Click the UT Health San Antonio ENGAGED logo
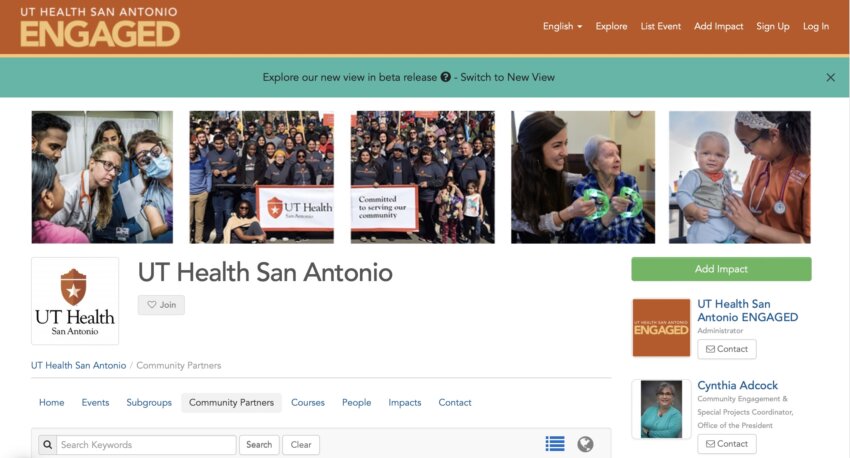Image resolution: width=850 pixels, height=458 pixels. click(99, 27)
